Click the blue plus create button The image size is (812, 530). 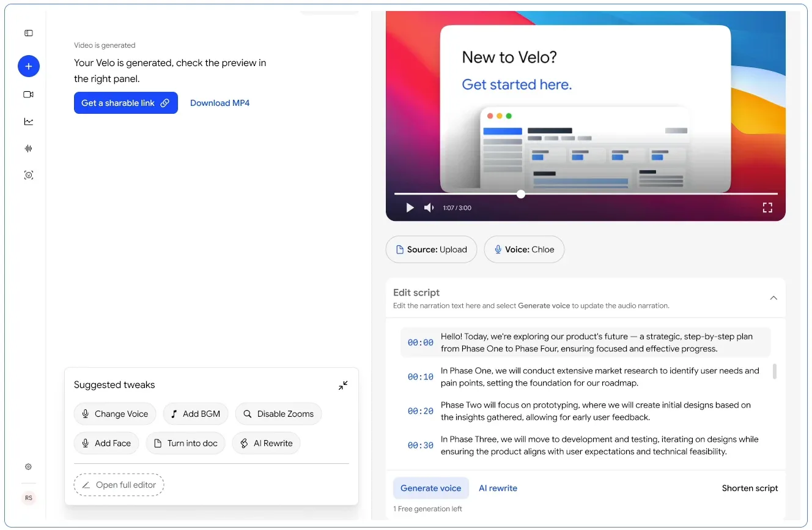click(29, 66)
